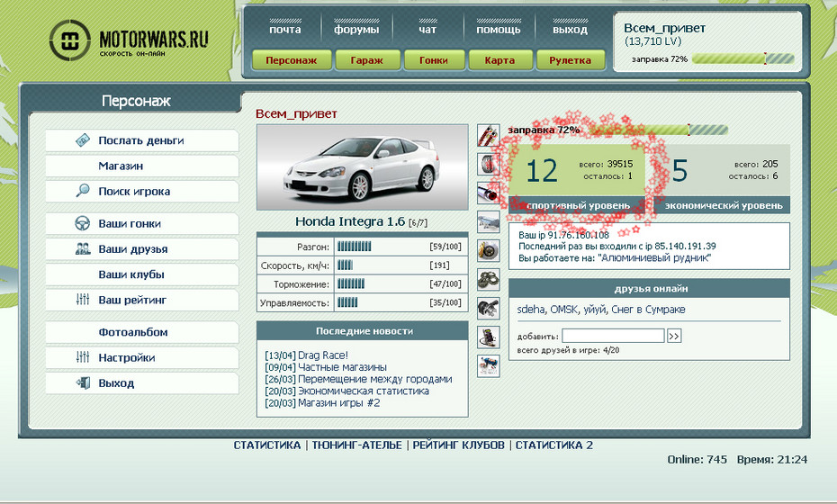Open помощь in the top navigation
The height and width of the screenshot is (504, 837).
pos(498,31)
